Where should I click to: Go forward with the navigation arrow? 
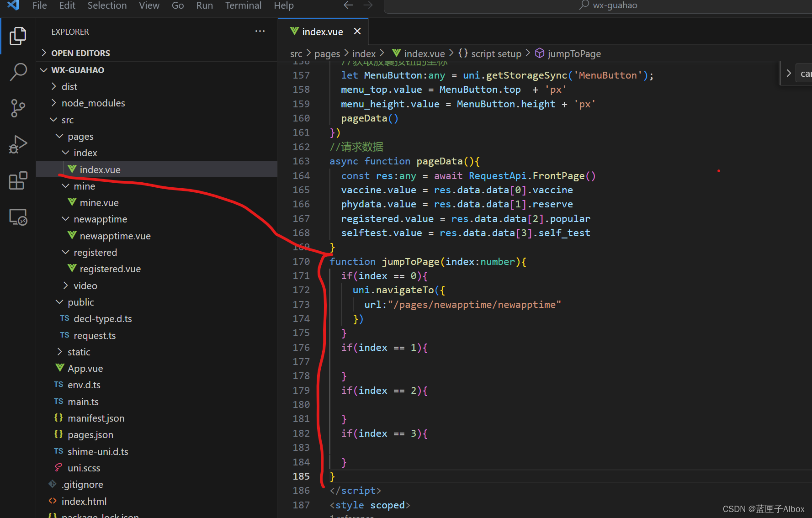pyautogui.click(x=368, y=5)
